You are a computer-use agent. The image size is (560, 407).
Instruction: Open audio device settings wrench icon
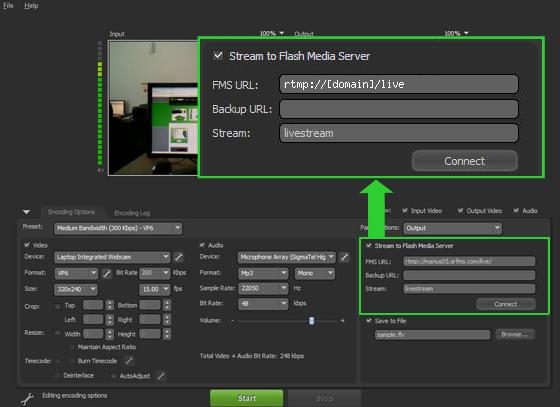pyautogui.click(x=344, y=257)
